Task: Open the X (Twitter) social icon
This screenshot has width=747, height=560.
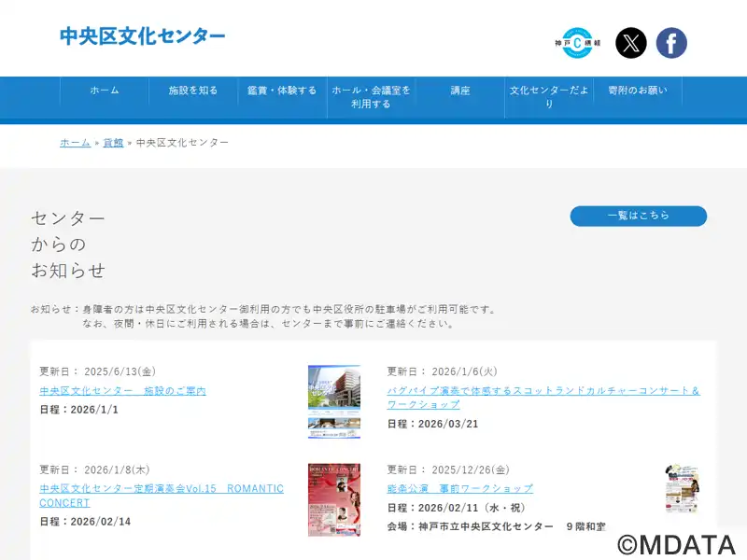Action: [631, 43]
